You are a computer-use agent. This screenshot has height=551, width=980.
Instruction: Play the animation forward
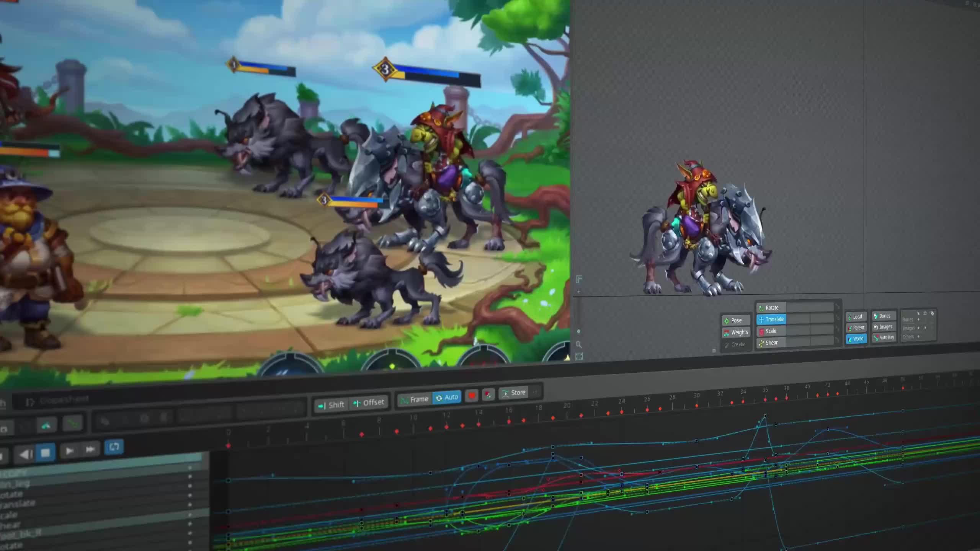coord(69,451)
